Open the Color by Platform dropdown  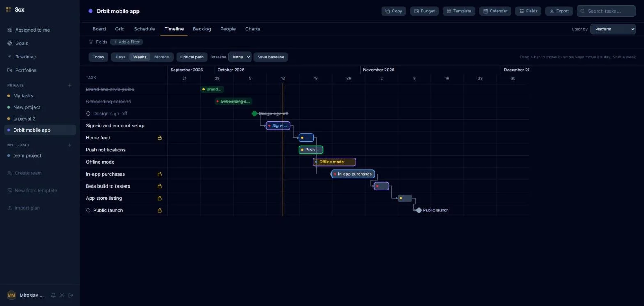click(x=613, y=29)
